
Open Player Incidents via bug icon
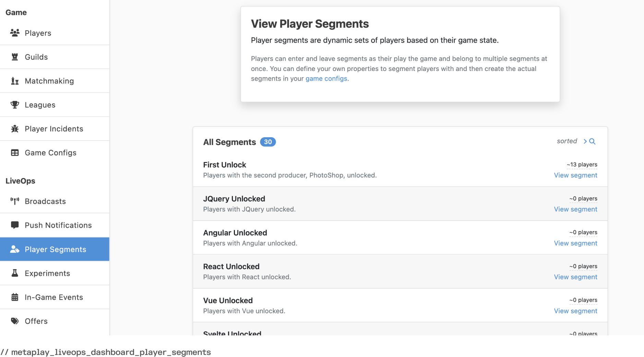point(15,129)
